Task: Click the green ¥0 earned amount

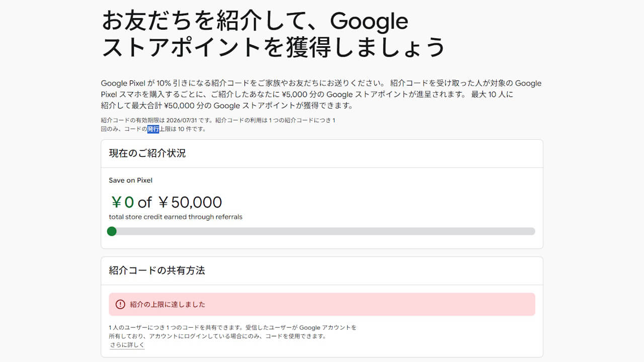Action: coord(122,202)
